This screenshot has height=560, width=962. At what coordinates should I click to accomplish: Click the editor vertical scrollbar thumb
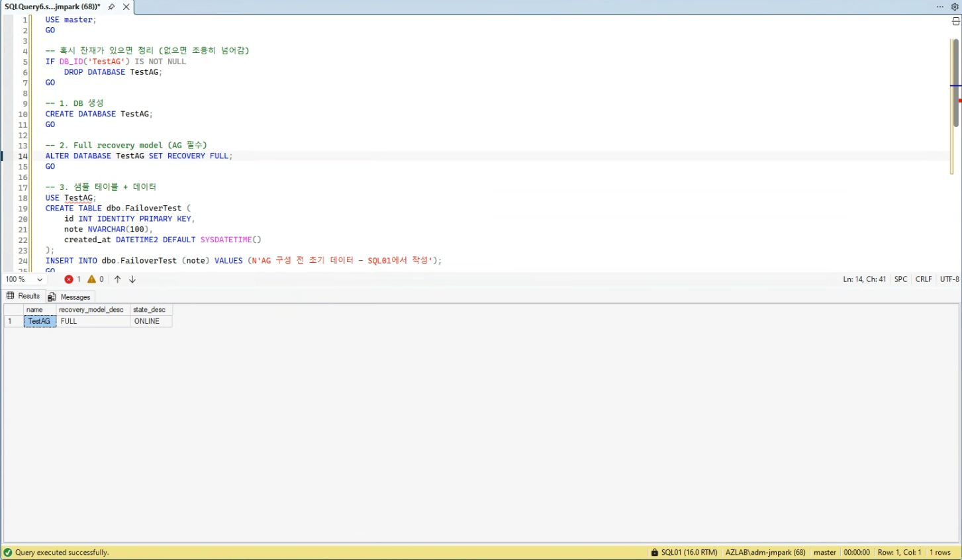955,83
